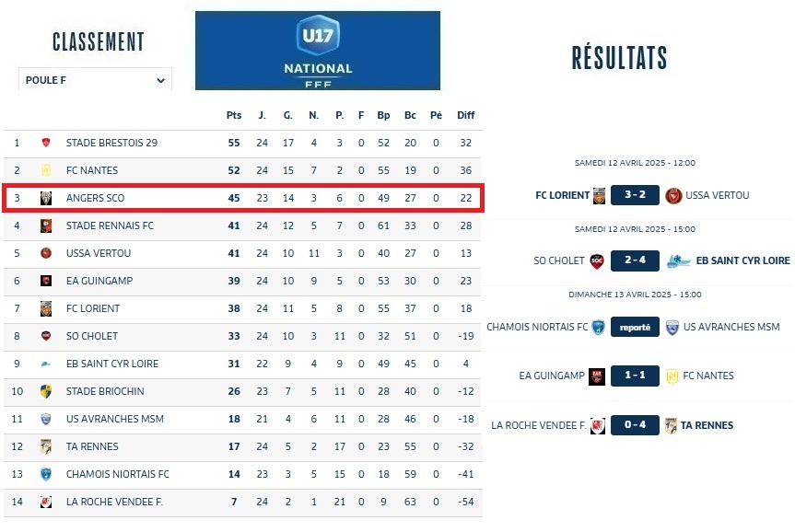Click US Avranches MSM crest in results
The image size is (795, 532).
pos(672,327)
